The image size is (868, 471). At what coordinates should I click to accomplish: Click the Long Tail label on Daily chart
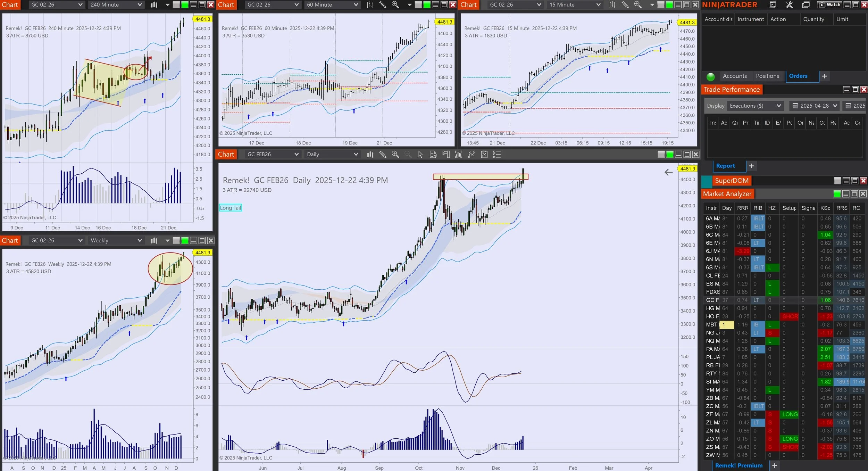click(x=230, y=208)
